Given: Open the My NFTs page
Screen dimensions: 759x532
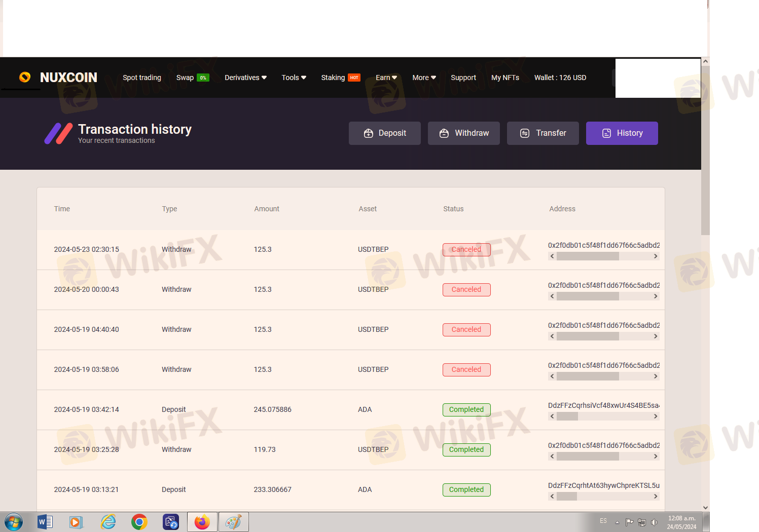Looking at the screenshot, I should (505, 78).
